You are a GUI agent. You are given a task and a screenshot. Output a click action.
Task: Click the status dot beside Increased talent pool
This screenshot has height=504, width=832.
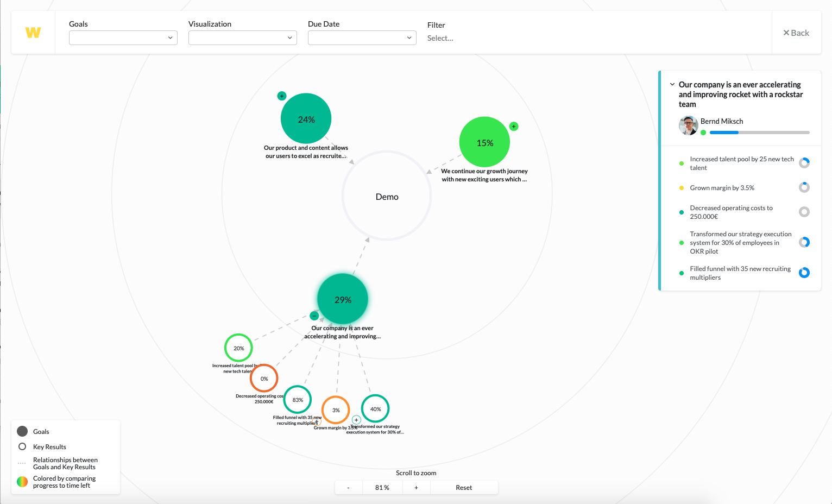[x=682, y=163]
